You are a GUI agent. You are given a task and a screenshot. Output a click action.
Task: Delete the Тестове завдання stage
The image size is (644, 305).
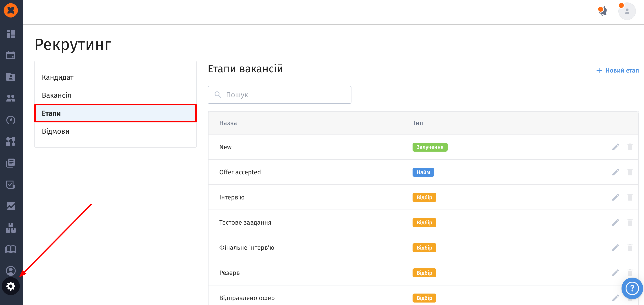pos(630,222)
